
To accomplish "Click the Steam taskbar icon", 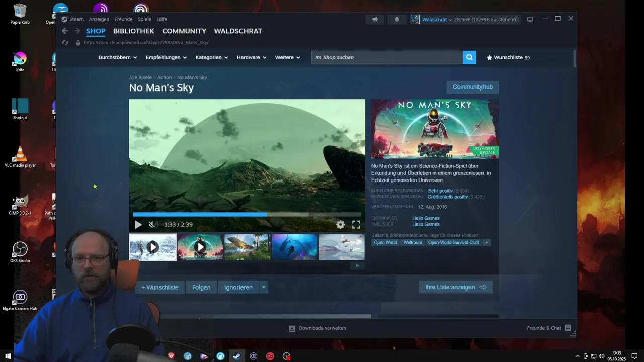I will 236,356.
